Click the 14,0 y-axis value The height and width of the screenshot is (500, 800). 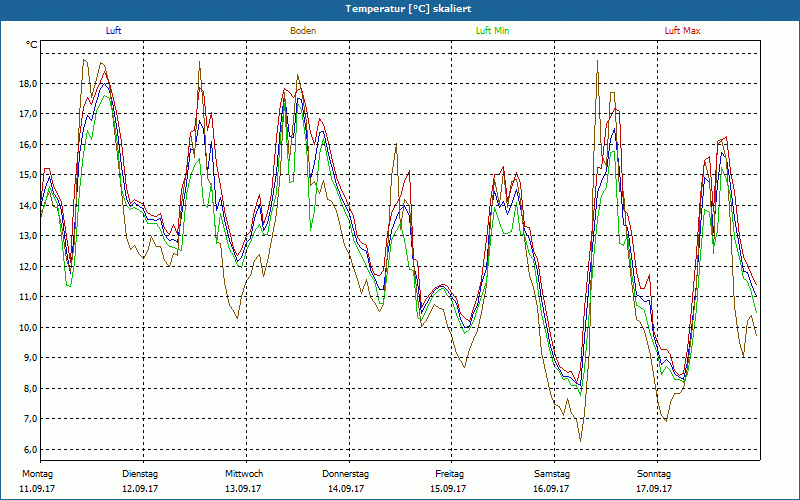[29, 205]
